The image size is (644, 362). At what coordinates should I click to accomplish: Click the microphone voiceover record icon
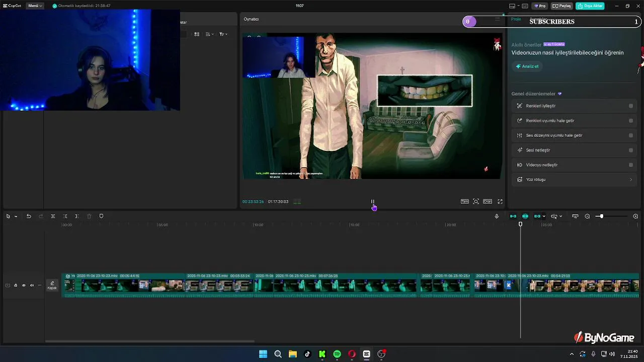(x=497, y=216)
